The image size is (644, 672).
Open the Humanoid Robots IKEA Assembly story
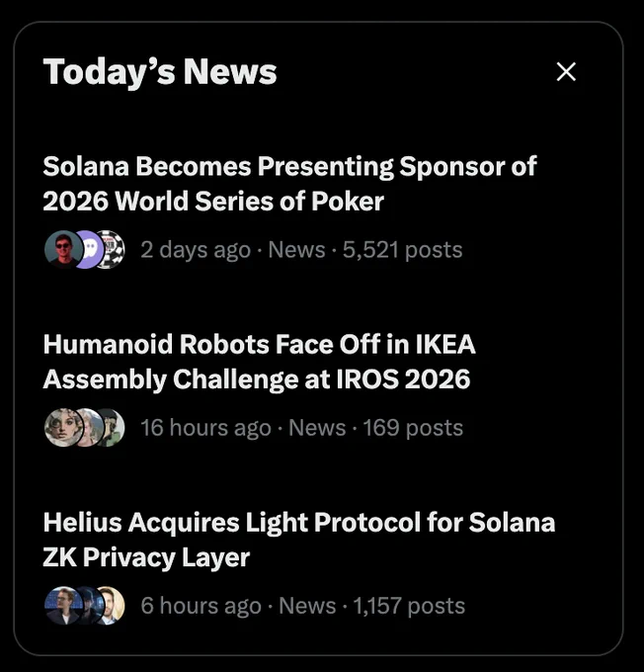click(x=259, y=362)
